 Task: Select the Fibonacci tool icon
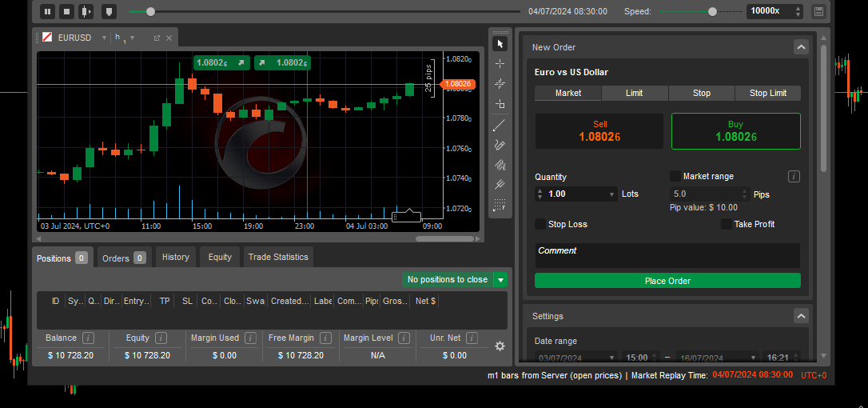pyautogui.click(x=500, y=205)
